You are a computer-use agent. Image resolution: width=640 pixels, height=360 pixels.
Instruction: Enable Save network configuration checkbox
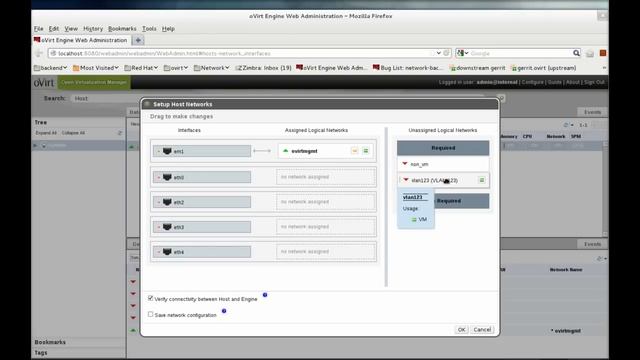coord(151,314)
